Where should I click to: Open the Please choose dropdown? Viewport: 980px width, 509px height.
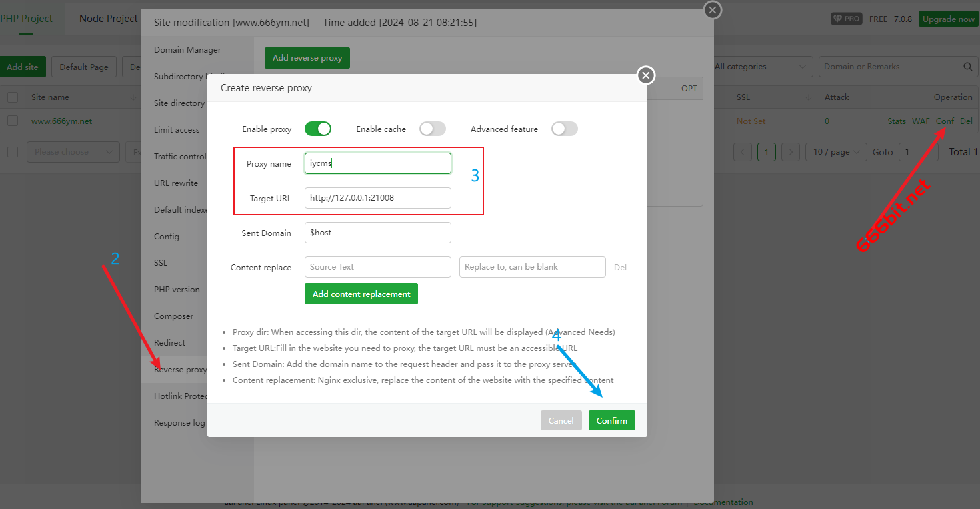(x=73, y=152)
